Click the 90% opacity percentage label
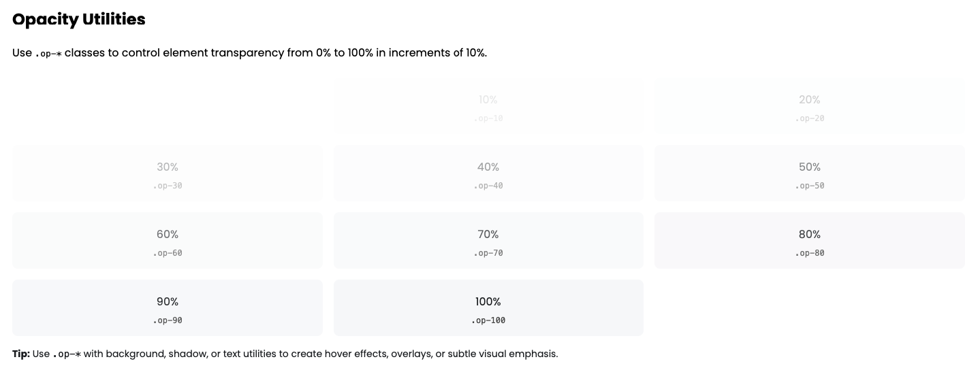This screenshot has width=980, height=368. click(x=168, y=301)
